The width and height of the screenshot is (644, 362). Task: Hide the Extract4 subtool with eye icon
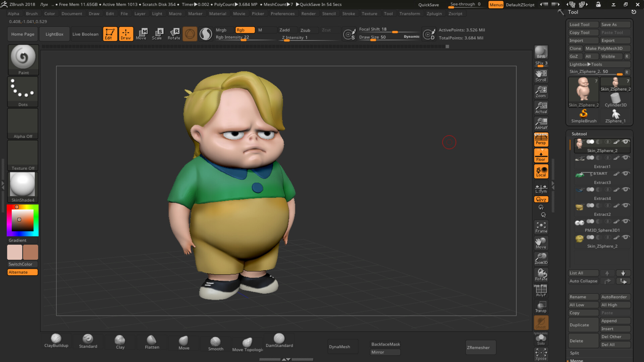click(x=626, y=189)
